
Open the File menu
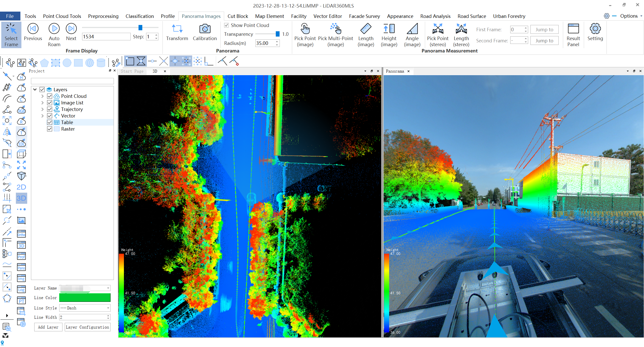click(x=10, y=16)
